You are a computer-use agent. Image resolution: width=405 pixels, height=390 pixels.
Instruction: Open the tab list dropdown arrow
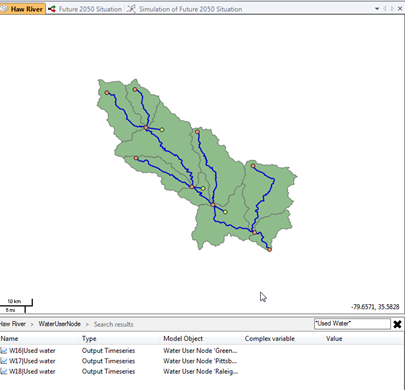[377, 9]
